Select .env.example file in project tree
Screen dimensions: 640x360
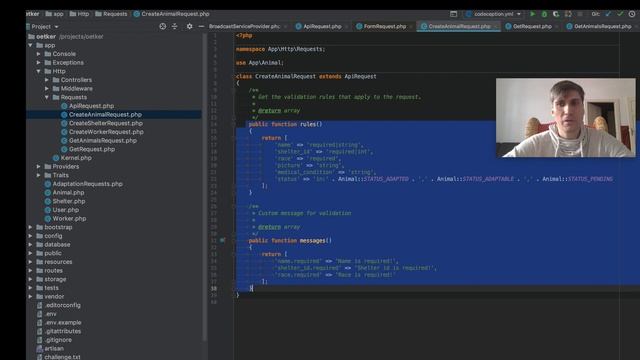pyautogui.click(x=63, y=322)
